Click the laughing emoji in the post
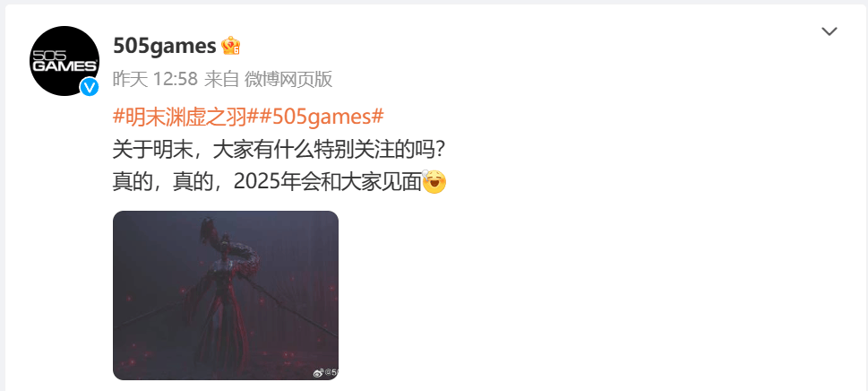Viewport: 868px width, 391px height. (x=434, y=182)
